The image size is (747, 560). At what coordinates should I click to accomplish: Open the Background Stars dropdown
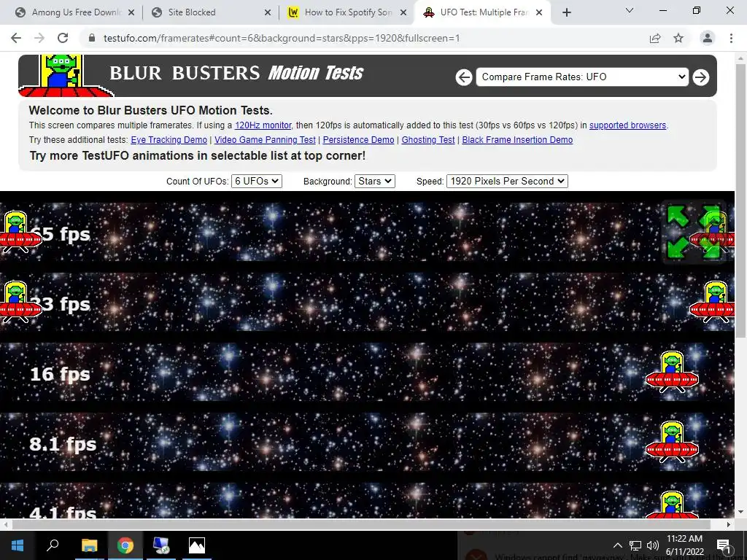[374, 181]
